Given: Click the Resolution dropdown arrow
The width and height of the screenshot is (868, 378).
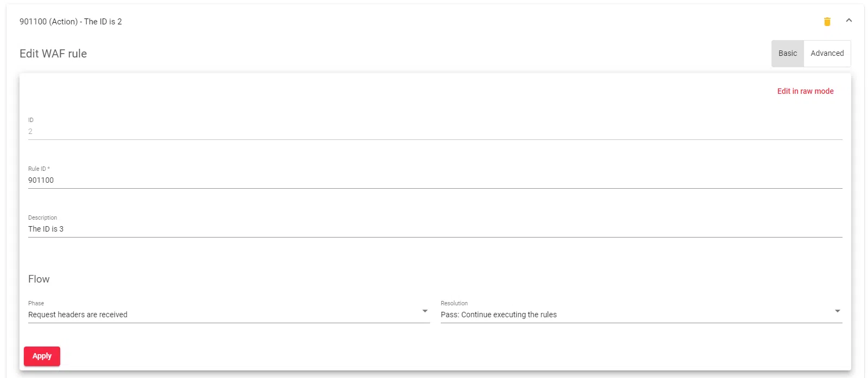Looking at the screenshot, I should point(838,311).
